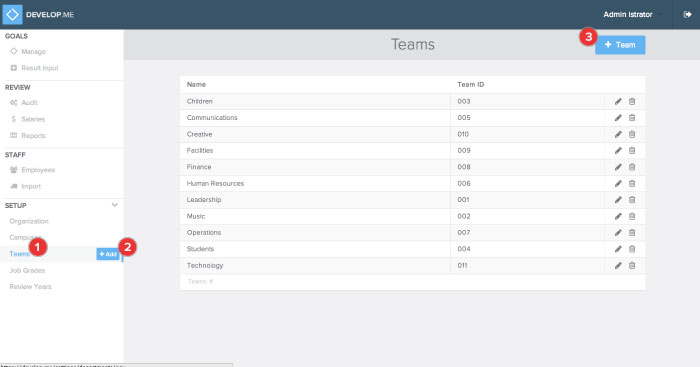Select the Children team name
This screenshot has height=367, width=700.
(x=200, y=101)
